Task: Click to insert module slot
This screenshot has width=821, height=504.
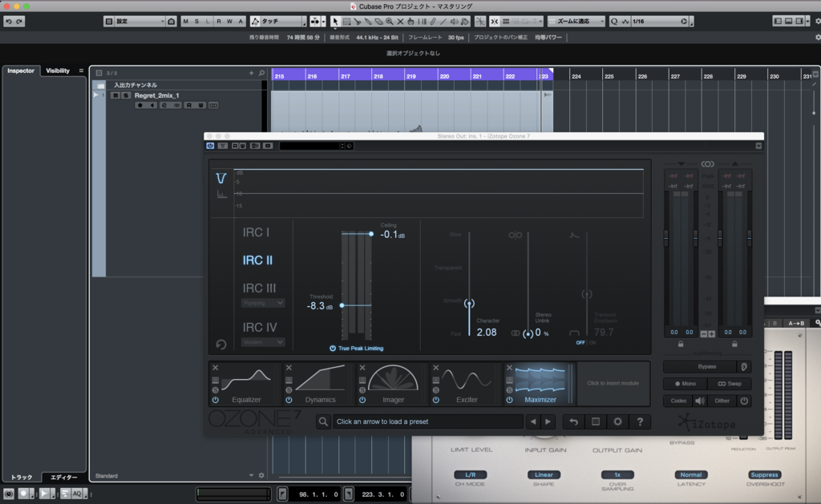Action: click(x=613, y=383)
